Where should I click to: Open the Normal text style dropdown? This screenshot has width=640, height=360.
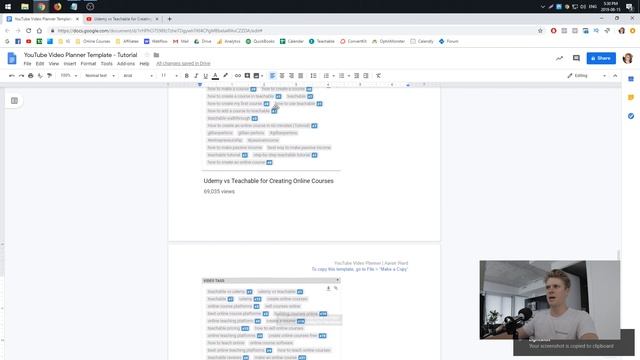[100, 76]
